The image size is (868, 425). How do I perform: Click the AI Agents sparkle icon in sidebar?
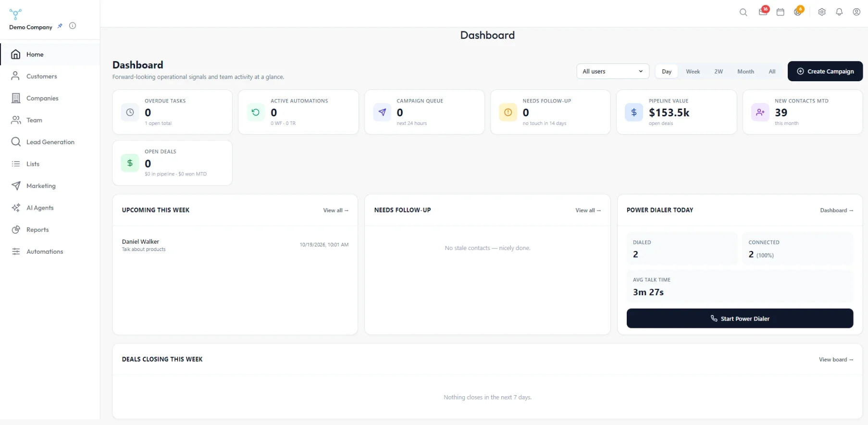16,208
